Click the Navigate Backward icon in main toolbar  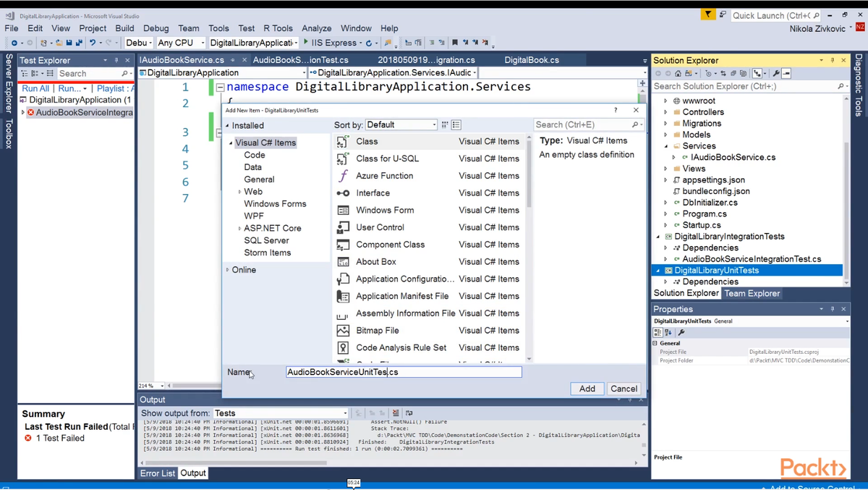(14, 43)
